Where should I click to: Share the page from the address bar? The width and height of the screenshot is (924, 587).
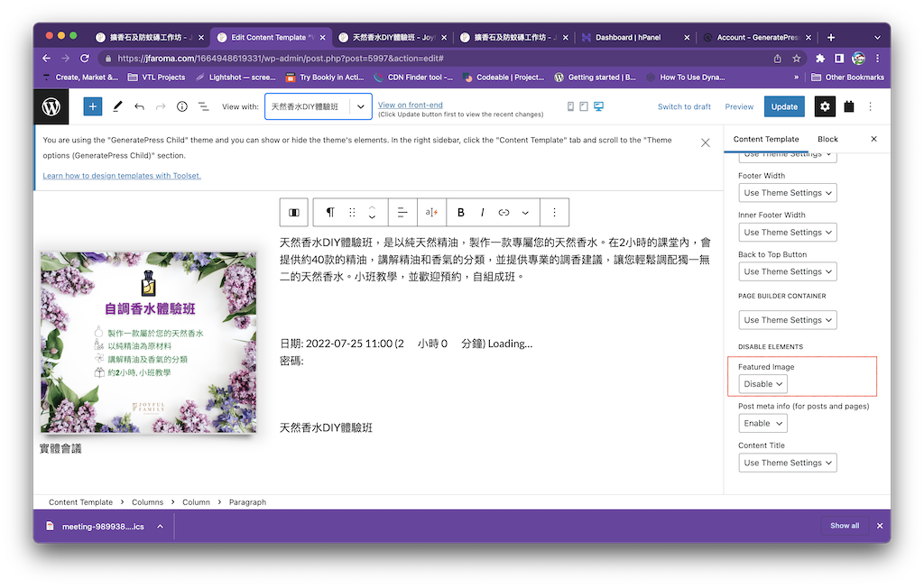click(x=777, y=59)
